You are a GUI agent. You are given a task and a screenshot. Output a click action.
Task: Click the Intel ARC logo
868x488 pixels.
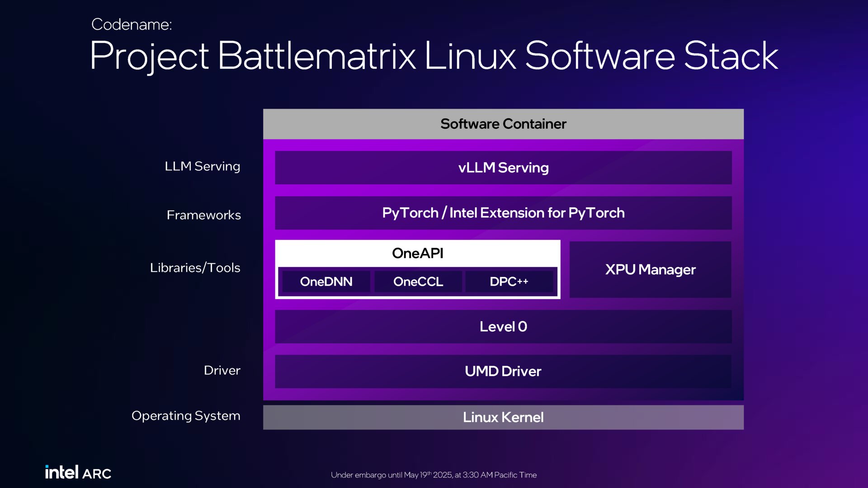point(78,472)
